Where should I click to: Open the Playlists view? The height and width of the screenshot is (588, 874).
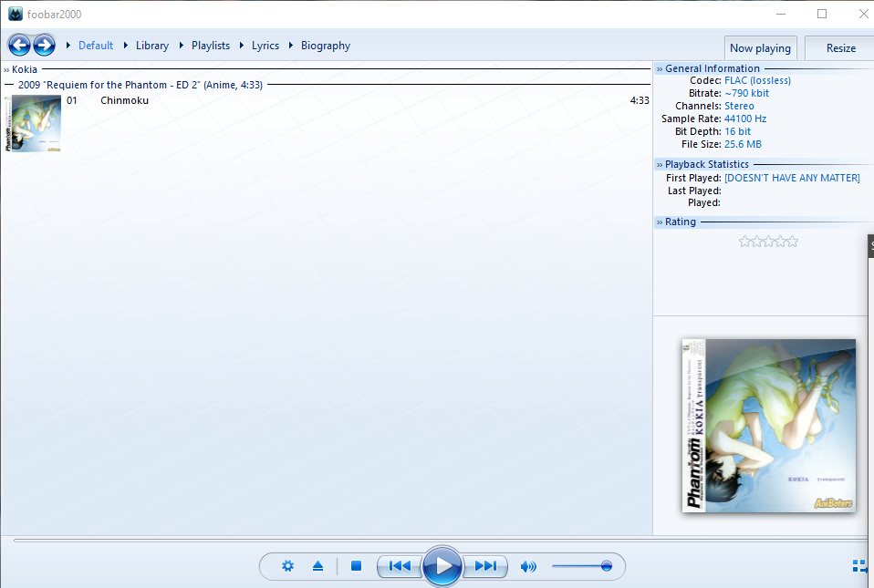coord(211,46)
